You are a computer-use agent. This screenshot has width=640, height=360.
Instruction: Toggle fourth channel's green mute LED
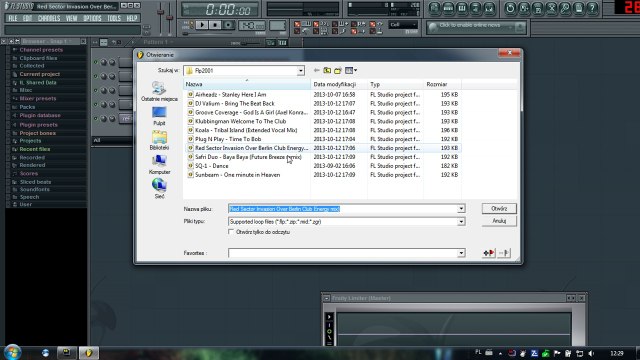click(x=96, y=104)
